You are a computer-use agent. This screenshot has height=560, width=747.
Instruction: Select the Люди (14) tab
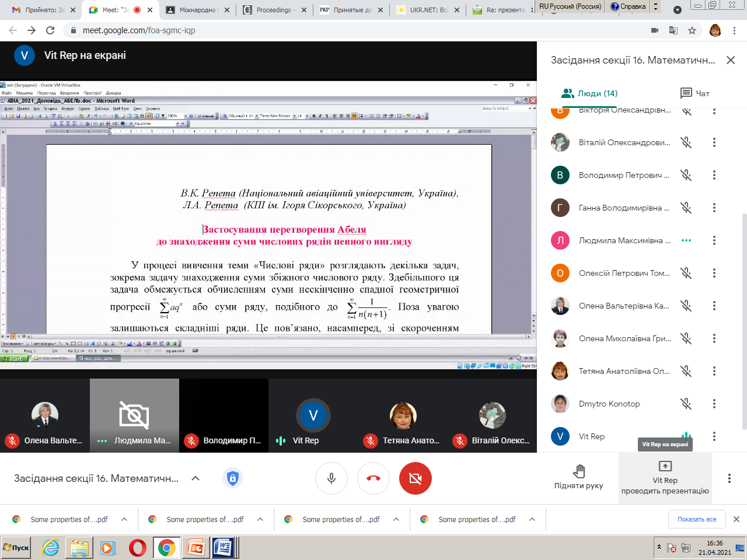(x=589, y=93)
